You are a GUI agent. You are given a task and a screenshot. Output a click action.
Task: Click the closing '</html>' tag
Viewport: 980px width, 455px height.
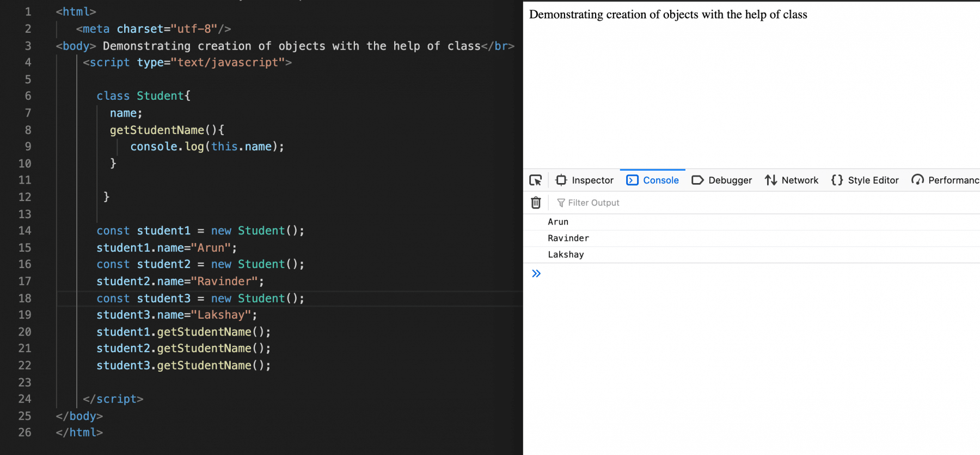click(79, 432)
